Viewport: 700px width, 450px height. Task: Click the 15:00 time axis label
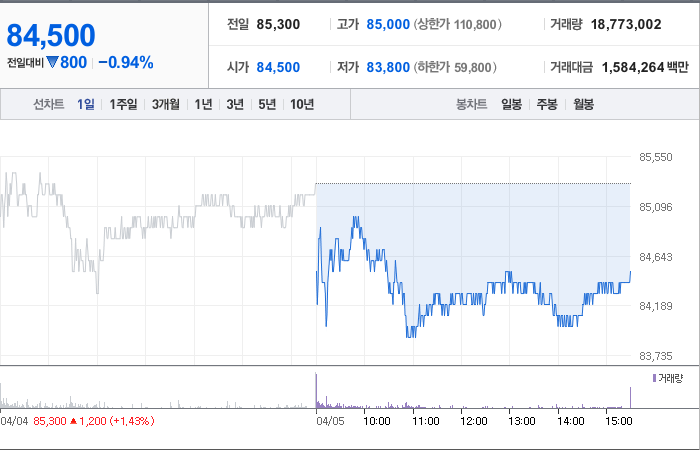tap(618, 421)
